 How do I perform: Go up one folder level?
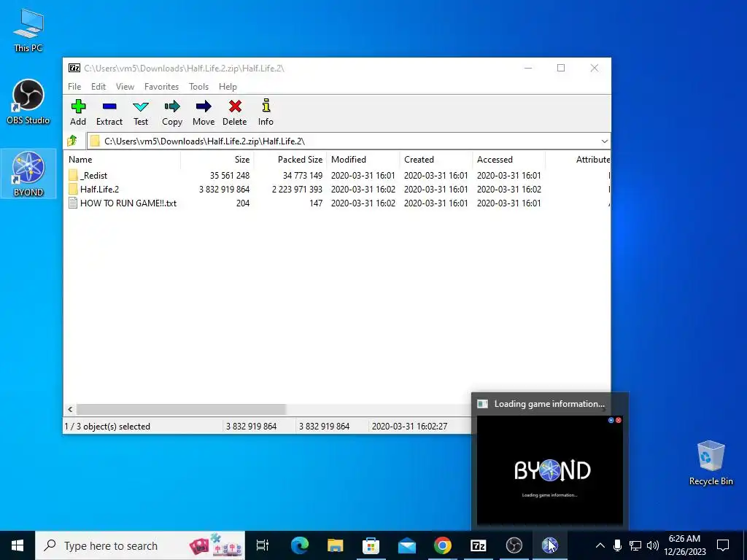tap(72, 141)
